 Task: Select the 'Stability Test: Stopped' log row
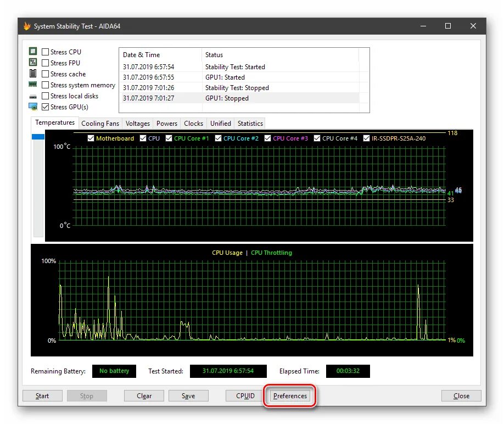239,88
